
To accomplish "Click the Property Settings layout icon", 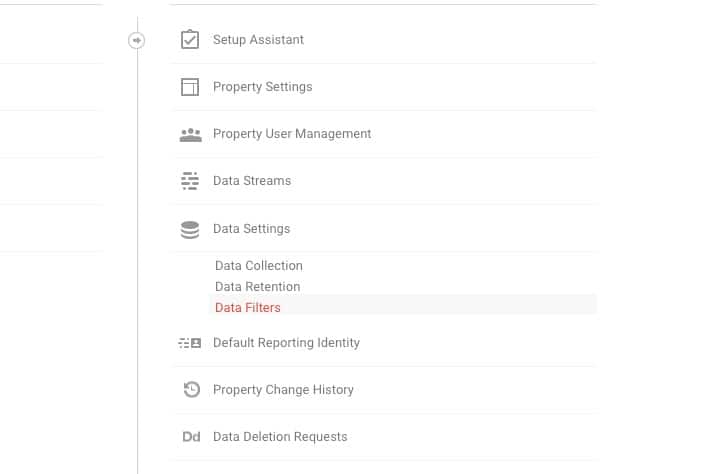I will coord(190,87).
